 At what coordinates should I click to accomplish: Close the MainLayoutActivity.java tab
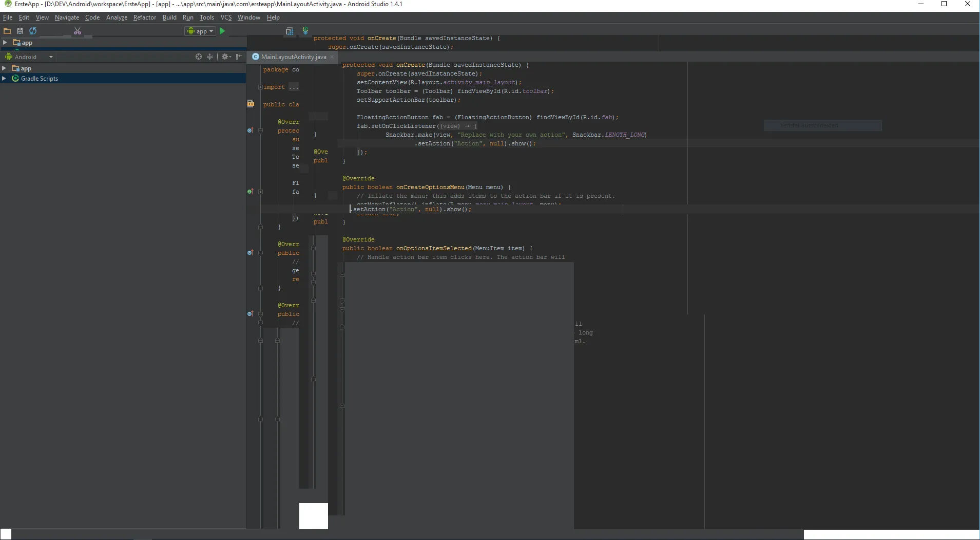332,57
